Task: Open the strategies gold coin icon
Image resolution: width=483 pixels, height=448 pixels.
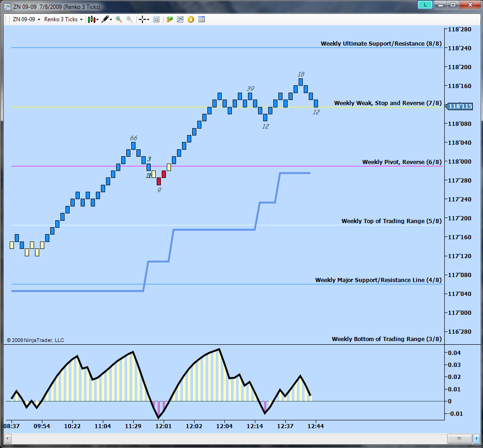Action: point(191,19)
